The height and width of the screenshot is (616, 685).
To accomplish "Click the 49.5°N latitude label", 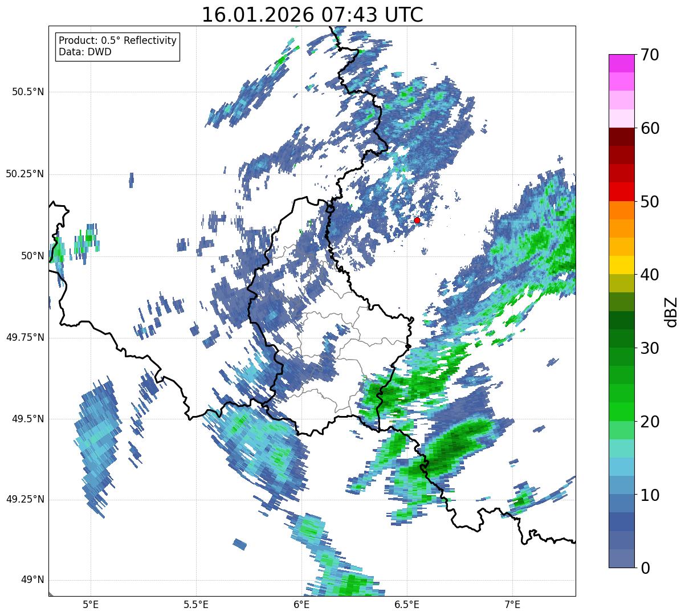I will coord(28,419).
